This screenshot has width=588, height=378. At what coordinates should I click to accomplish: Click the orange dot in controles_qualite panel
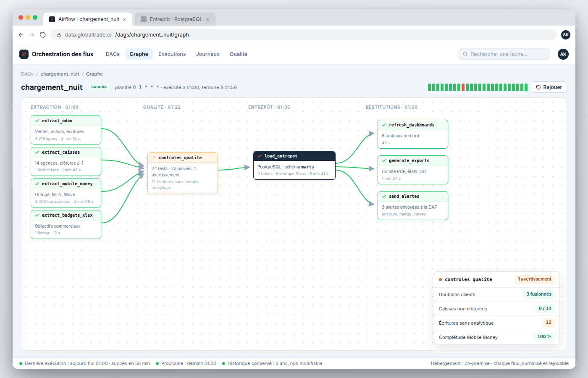point(441,280)
